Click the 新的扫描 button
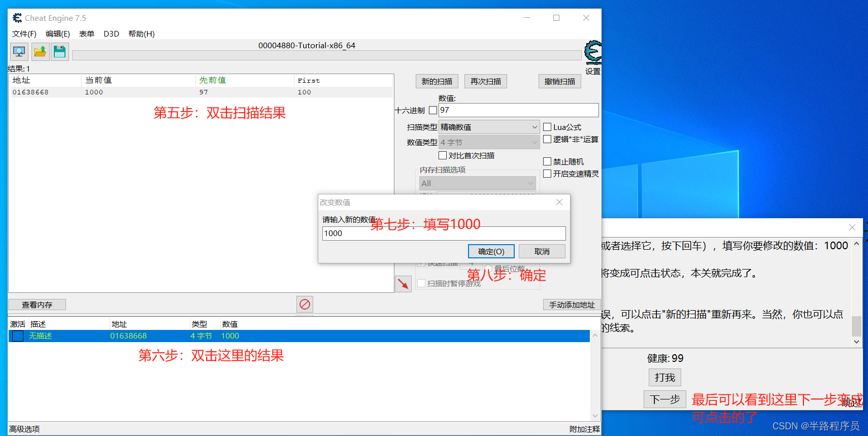 click(437, 81)
